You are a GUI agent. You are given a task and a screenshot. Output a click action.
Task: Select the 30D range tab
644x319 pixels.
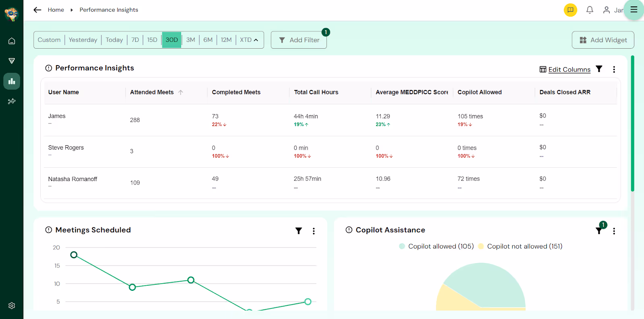171,40
